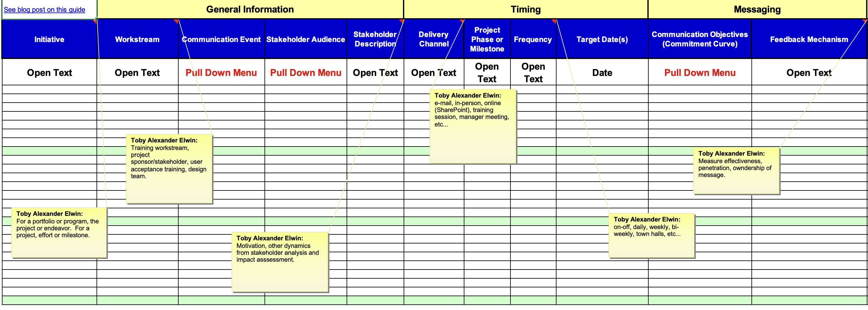Click the Project Phase or Milestone header
The width and height of the screenshot is (868, 310).
point(487,40)
